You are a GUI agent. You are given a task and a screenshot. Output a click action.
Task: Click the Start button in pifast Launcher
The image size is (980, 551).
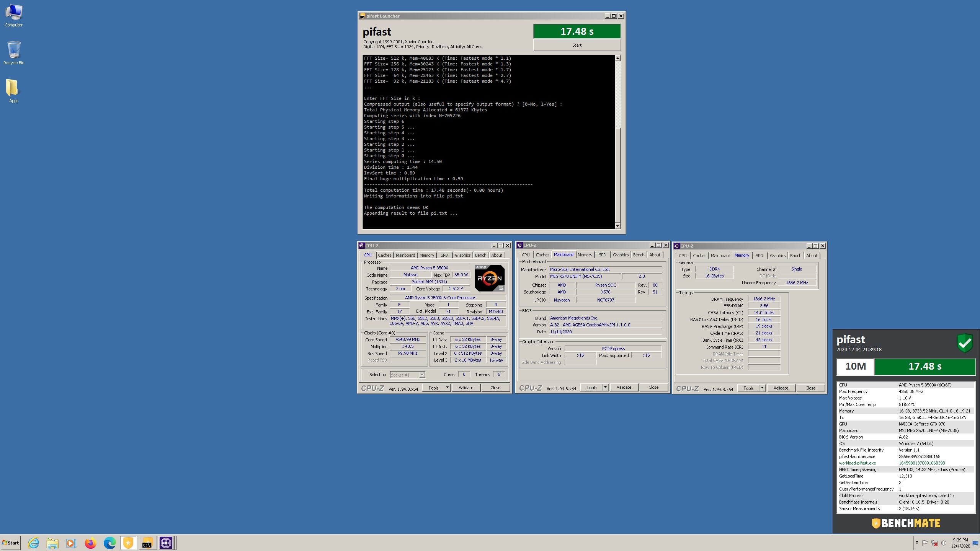click(x=577, y=45)
